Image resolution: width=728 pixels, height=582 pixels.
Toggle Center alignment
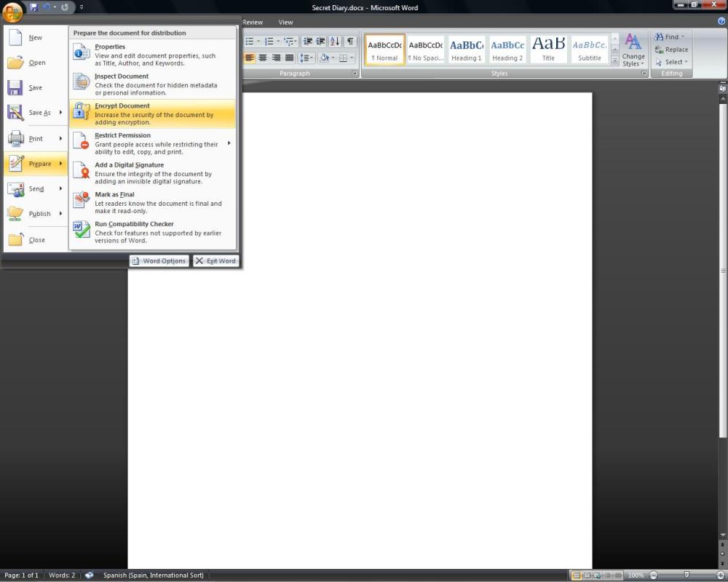[x=263, y=58]
